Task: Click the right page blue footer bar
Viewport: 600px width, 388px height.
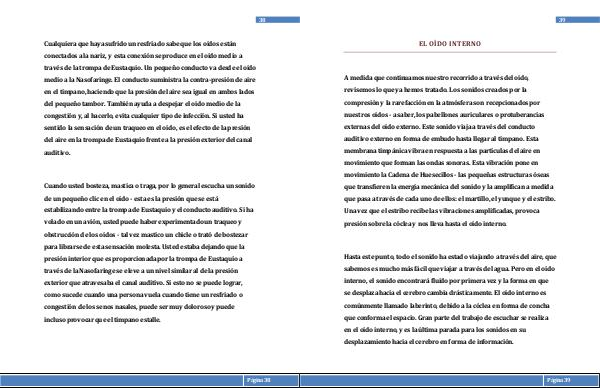Action: [x=450, y=380]
